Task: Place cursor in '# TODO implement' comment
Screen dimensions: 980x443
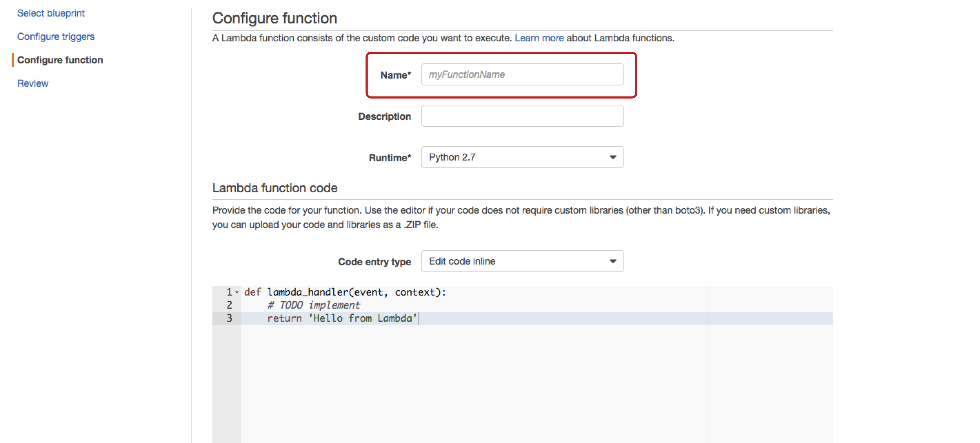Action: tap(314, 305)
